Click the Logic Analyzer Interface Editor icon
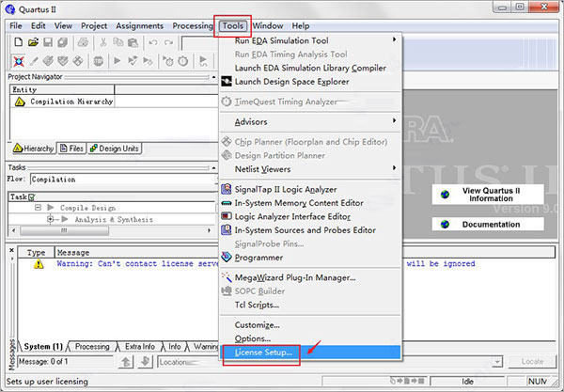 [x=227, y=216]
